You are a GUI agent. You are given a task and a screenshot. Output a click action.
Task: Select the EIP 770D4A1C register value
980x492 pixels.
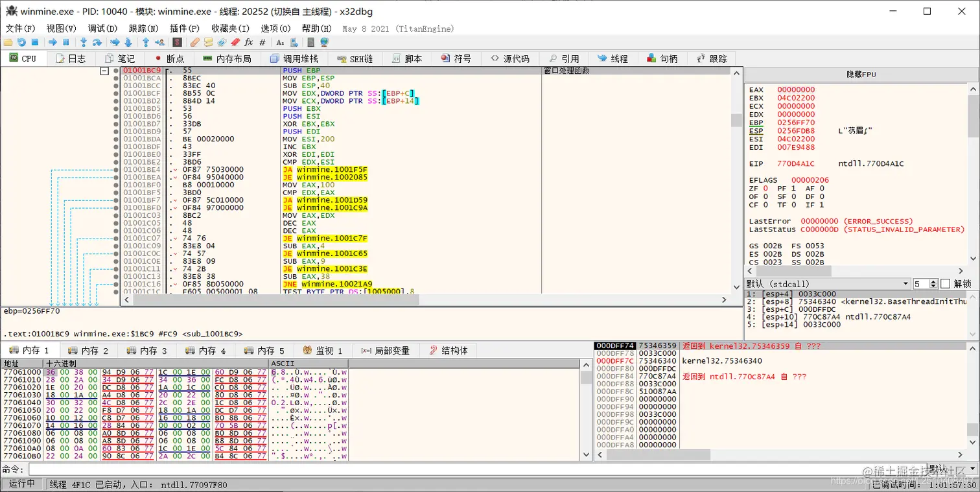click(796, 164)
